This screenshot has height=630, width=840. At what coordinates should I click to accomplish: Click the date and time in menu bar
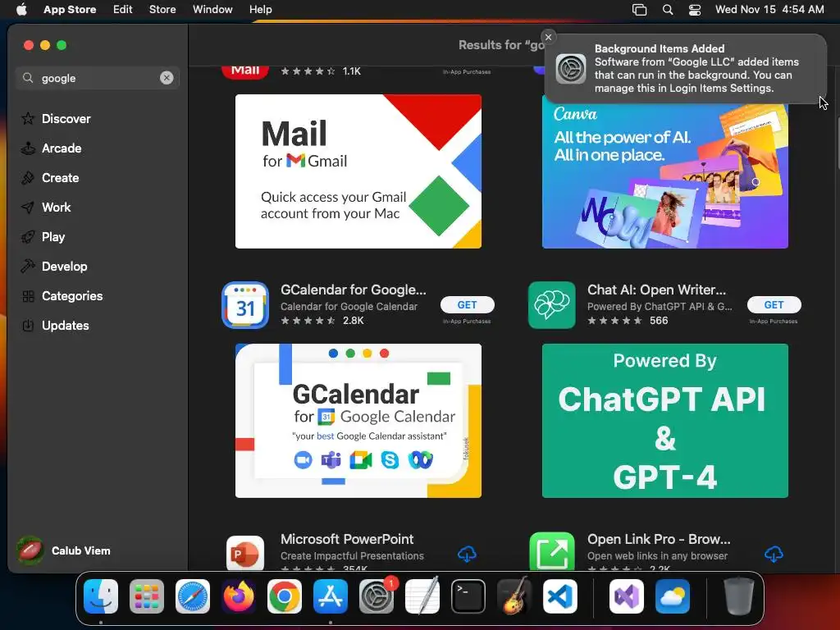[x=769, y=9]
